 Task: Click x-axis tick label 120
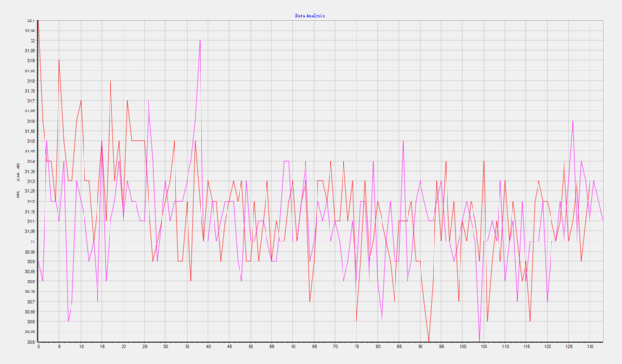pyautogui.click(x=548, y=347)
